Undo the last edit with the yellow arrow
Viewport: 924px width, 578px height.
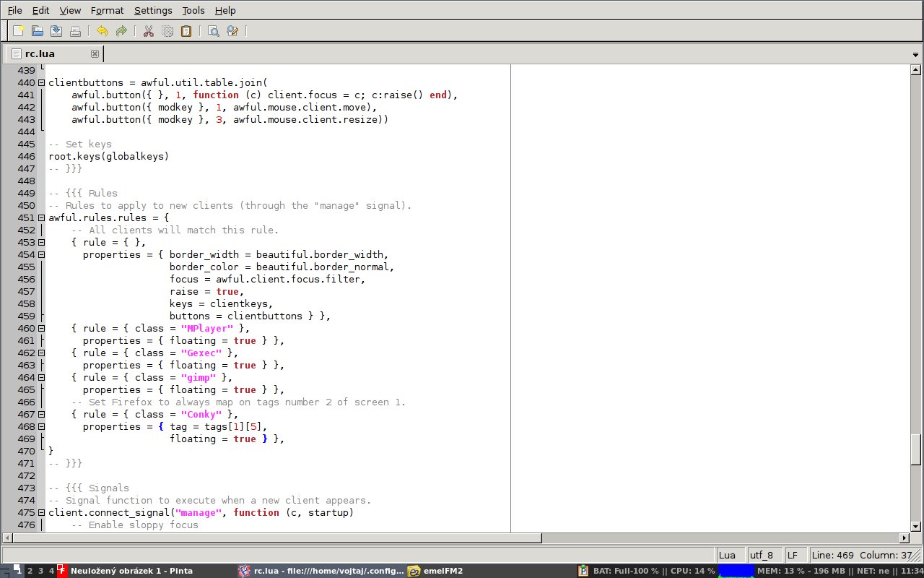[102, 31]
